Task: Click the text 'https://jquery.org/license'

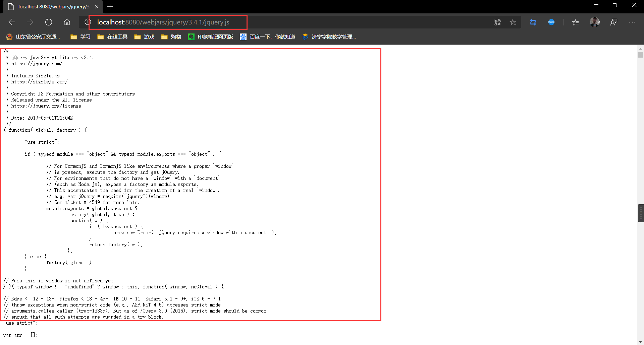Action: click(46, 106)
